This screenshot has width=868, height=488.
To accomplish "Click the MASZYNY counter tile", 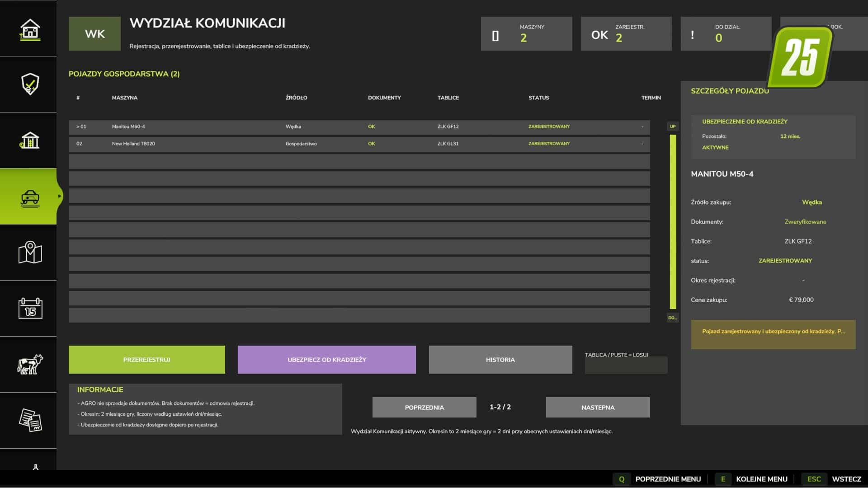I will 527,34.
